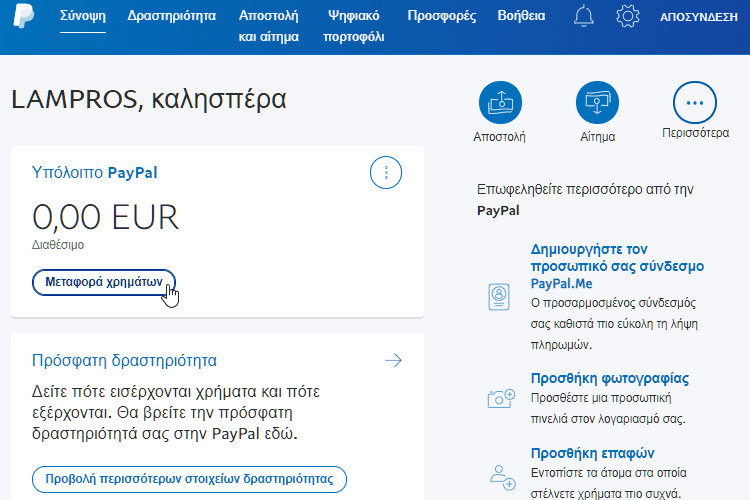Select the Σύνοψη tab
750x500 pixels.
click(x=83, y=16)
